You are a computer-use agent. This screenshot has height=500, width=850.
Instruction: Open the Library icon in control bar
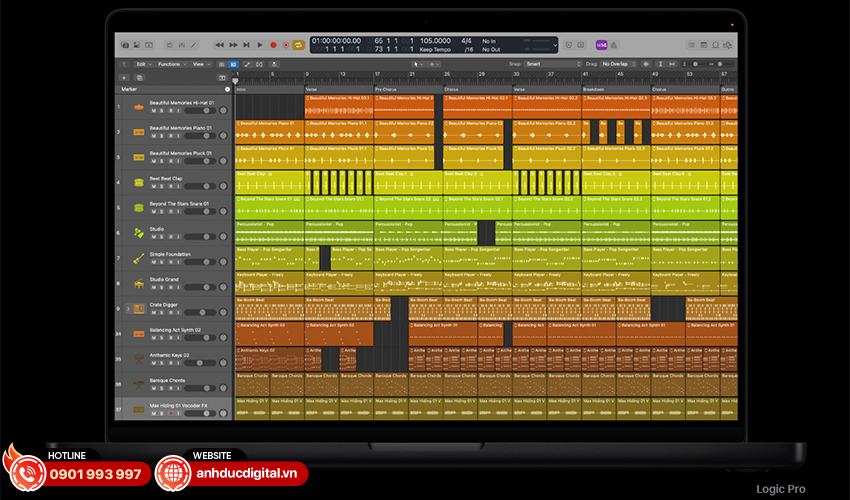pos(123,45)
